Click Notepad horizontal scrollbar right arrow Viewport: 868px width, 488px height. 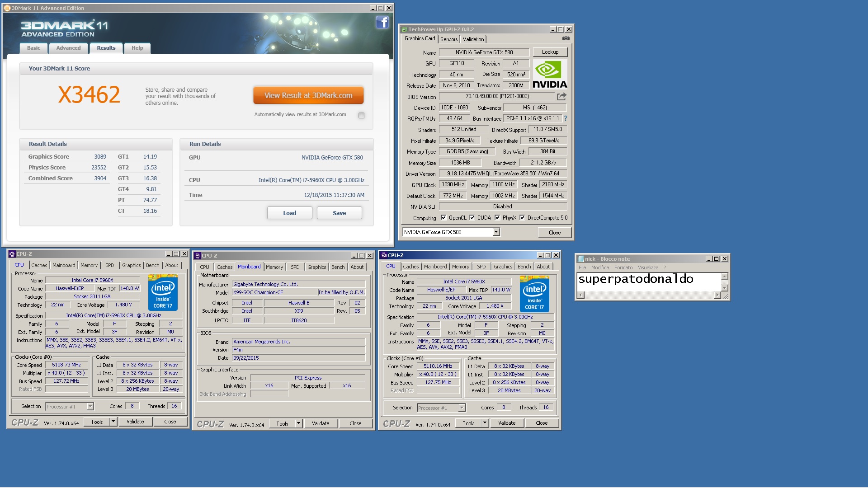click(x=717, y=295)
